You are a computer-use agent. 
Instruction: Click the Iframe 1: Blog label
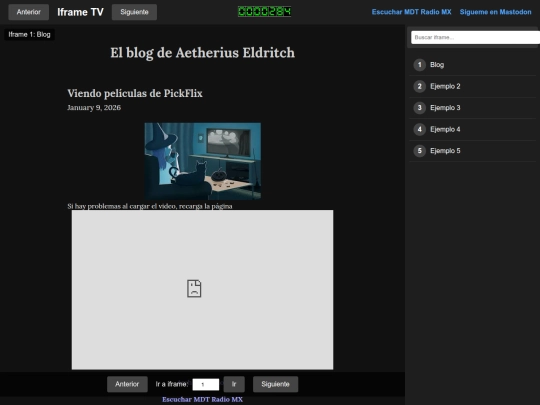(29, 34)
